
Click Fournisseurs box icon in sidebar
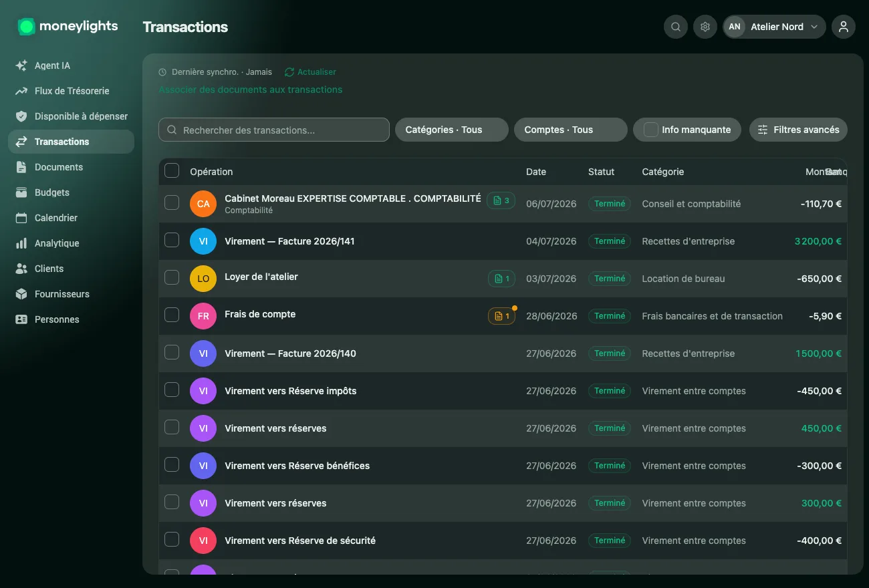(x=21, y=294)
